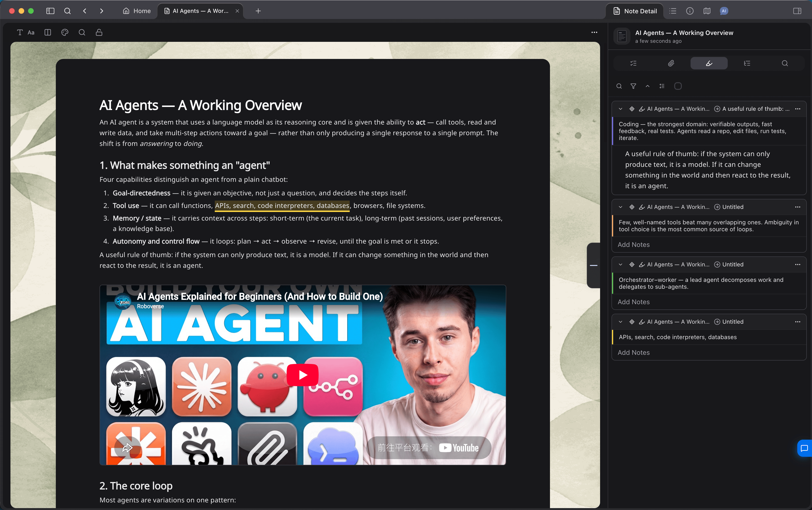This screenshot has width=812, height=510.
Task: Click the info circle icon in top bar
Action: [x=690, y=11]
